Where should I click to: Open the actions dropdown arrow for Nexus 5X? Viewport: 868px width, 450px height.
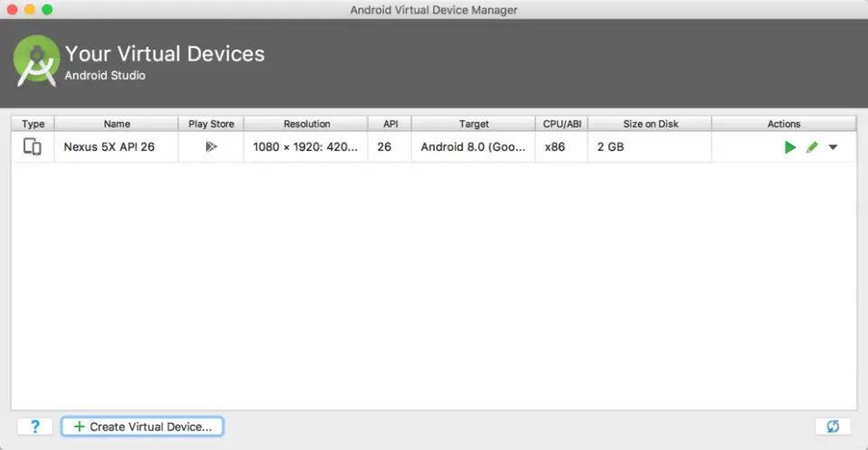(833, 147)
